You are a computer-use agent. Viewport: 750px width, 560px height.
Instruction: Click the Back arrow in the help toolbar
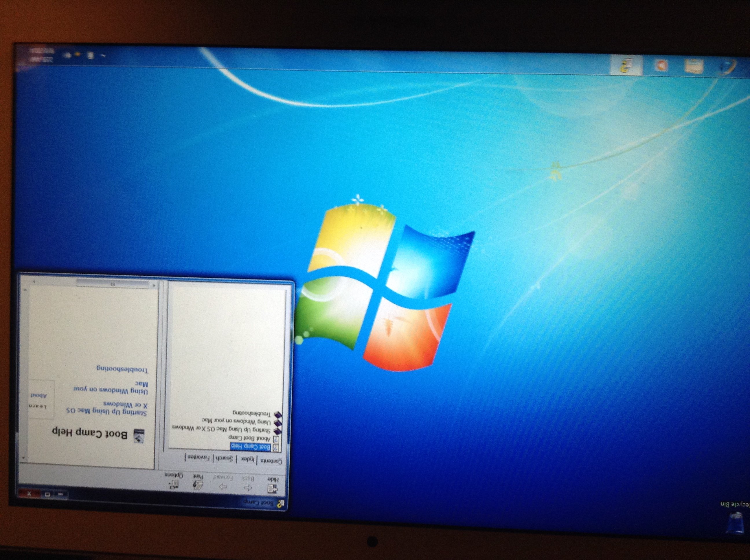pos(248,487)
